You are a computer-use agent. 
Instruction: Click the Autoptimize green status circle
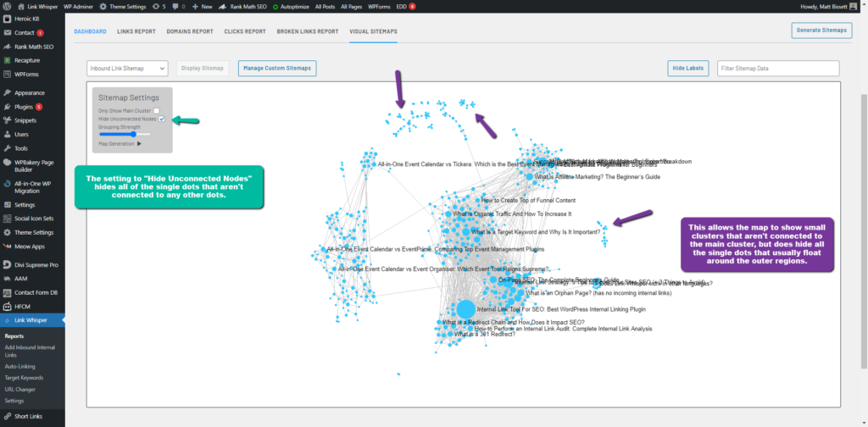click(275, 7)
